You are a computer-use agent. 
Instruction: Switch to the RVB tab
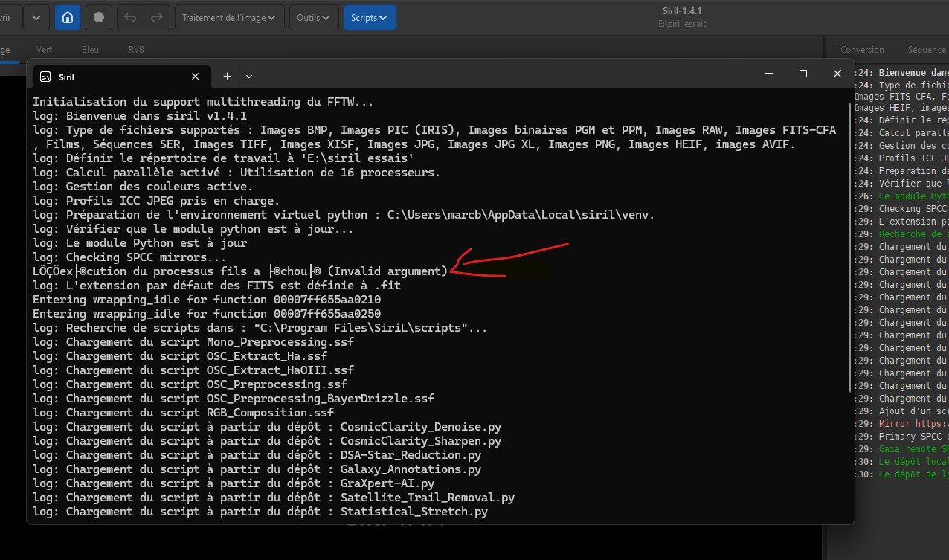(136, 50)
